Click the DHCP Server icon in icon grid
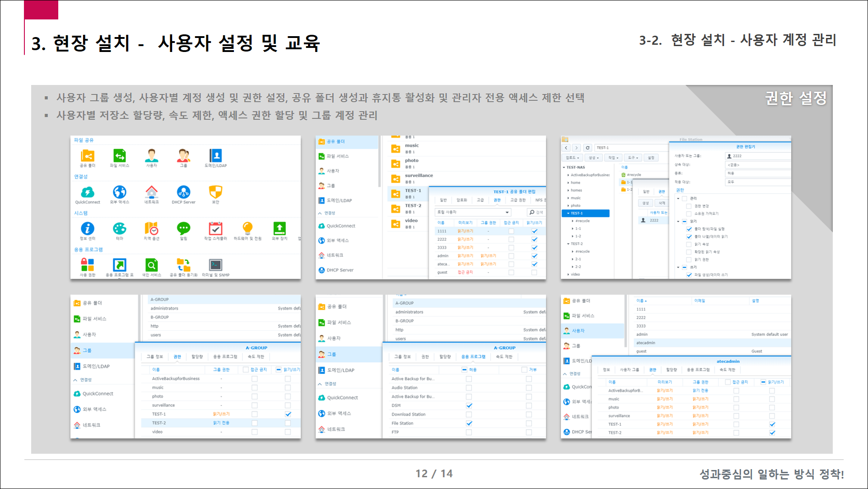The height and width of the screenshot is (489, 868). point(183,193)
